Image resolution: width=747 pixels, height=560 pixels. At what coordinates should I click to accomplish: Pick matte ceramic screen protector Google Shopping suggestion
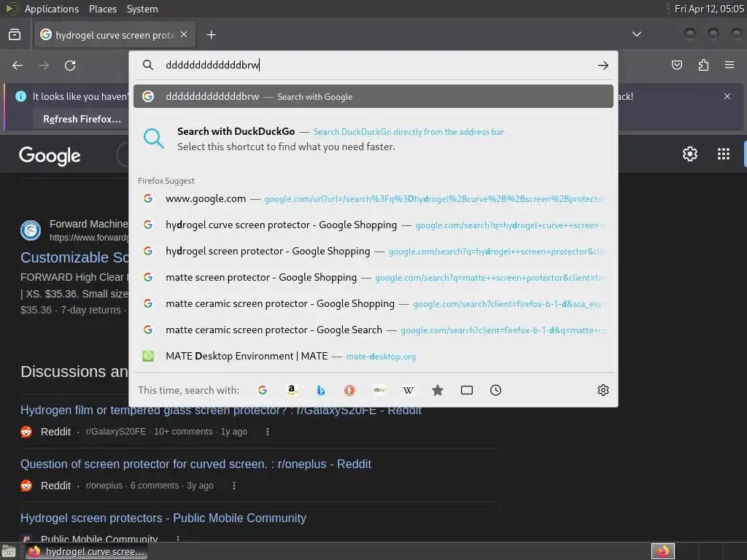tap(373, 303)
